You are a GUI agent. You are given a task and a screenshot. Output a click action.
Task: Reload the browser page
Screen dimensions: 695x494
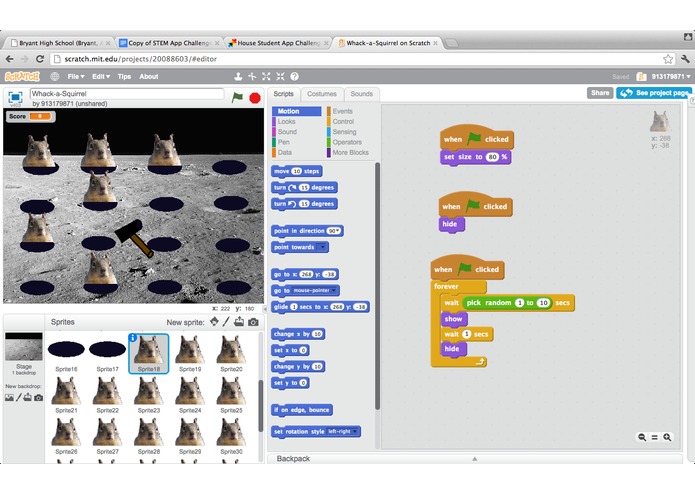click(x=39, y=59)
